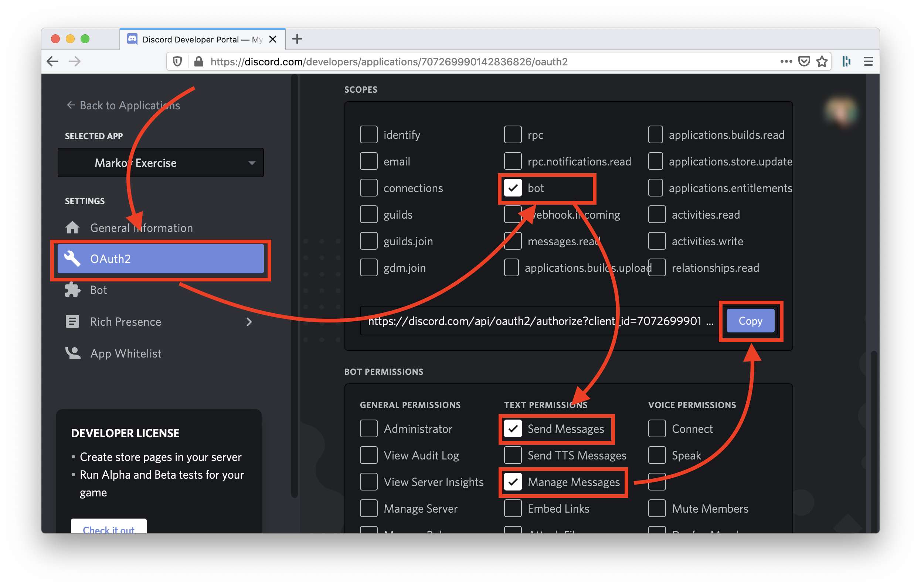Screen dimensions: 921x588
Task: Switch to the Discord Developer Portal tab
Action: [x=202, y=40]
